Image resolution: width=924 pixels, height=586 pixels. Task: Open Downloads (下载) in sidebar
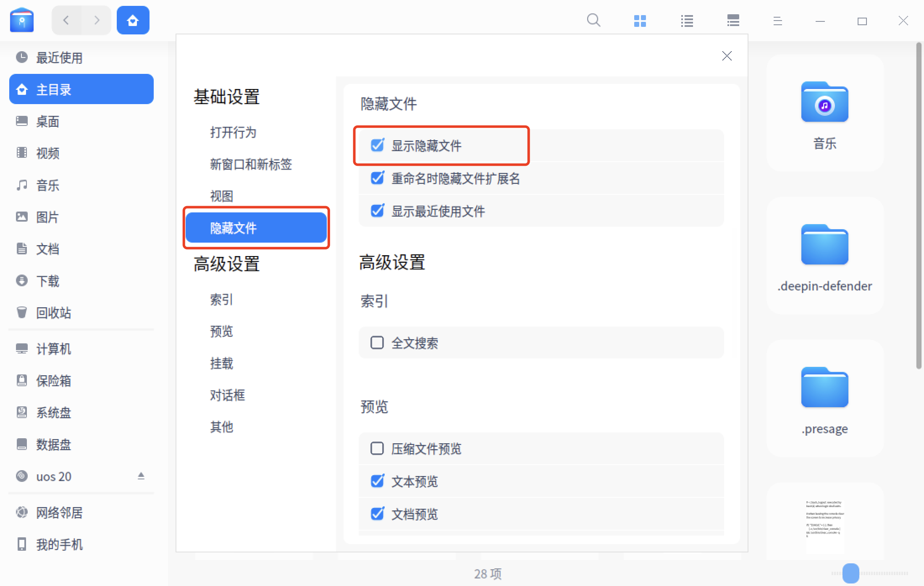tap(47, 281)
